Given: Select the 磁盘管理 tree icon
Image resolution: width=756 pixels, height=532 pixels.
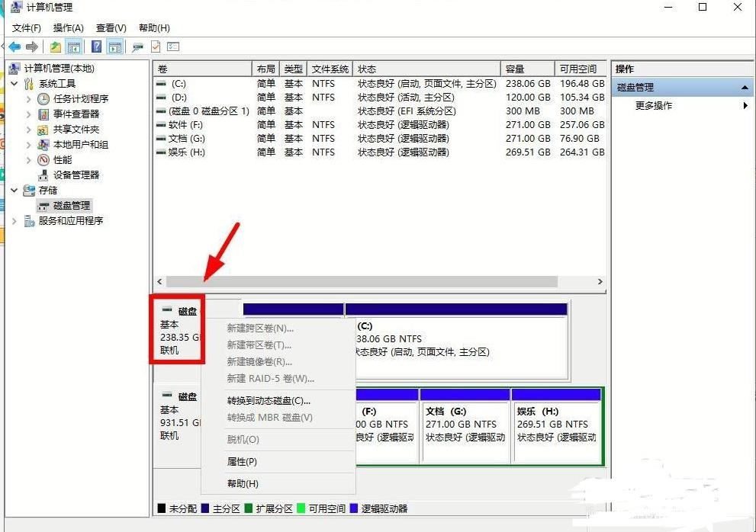Looking at the screenshot, I should tap(43, 207).
